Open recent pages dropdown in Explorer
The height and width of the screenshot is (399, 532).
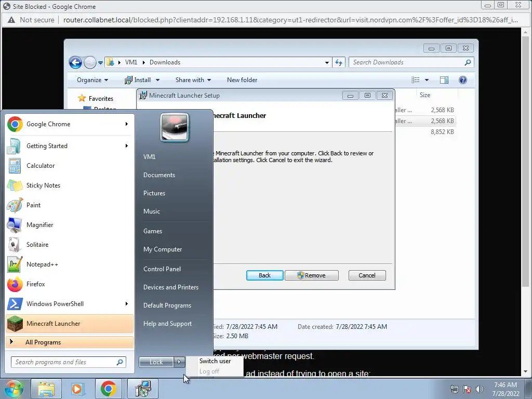tap(100, 63)
